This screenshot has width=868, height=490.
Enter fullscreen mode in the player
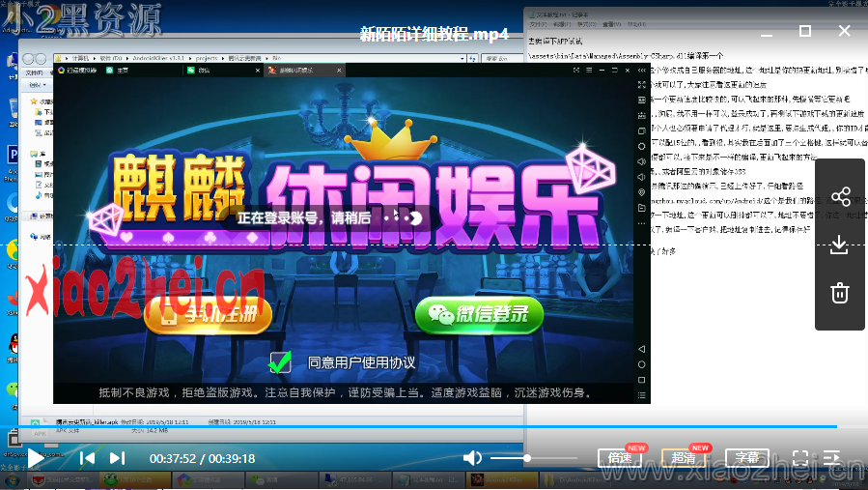coord(800,458)
